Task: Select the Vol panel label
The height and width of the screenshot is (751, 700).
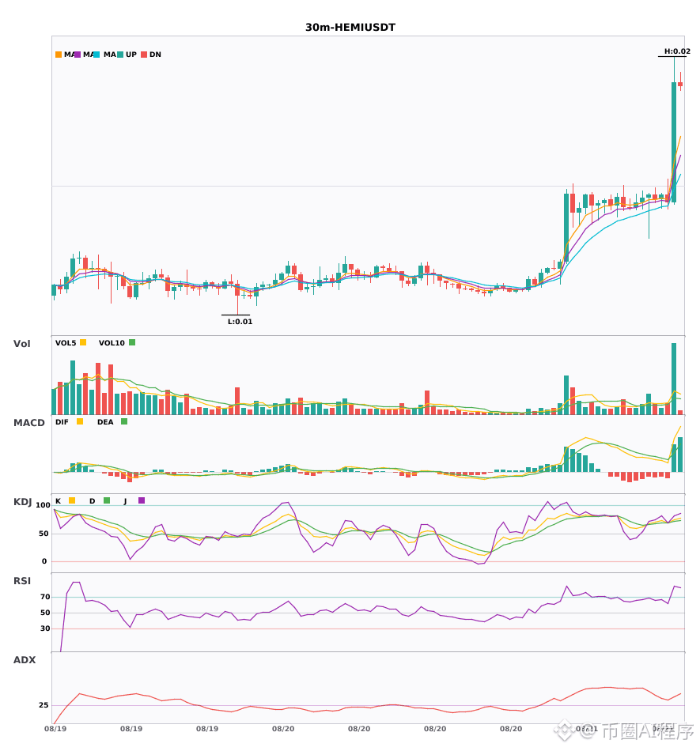Action: [x=21, y=343]
